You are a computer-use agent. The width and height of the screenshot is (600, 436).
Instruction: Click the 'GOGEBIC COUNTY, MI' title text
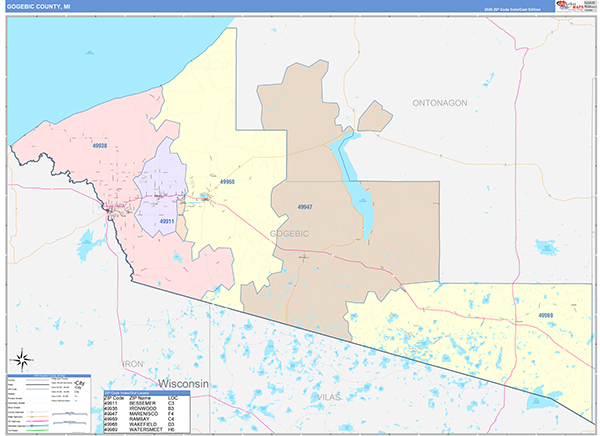coord(38,7)
